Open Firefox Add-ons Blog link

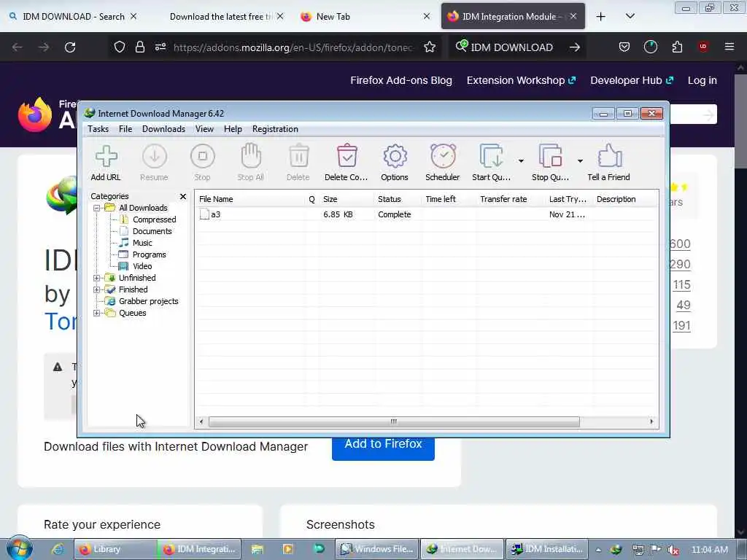click(401, 80)
